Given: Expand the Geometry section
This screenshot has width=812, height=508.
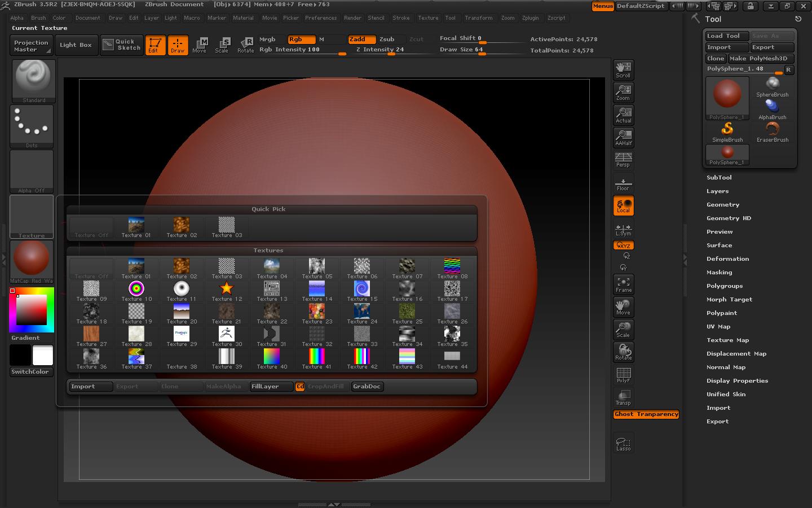Looking at the screenshot, I should tap(723, 204).
